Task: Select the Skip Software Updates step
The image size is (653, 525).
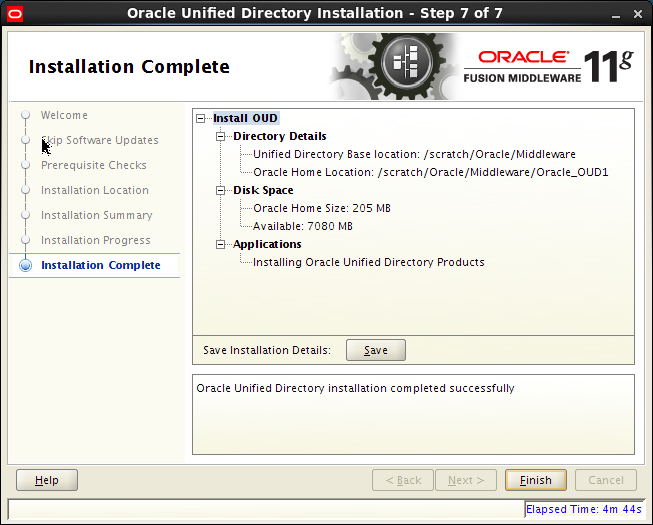Action: click(100, 140)
